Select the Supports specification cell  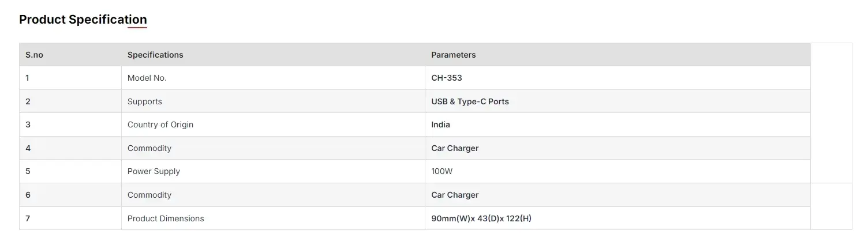click(273, 101)
